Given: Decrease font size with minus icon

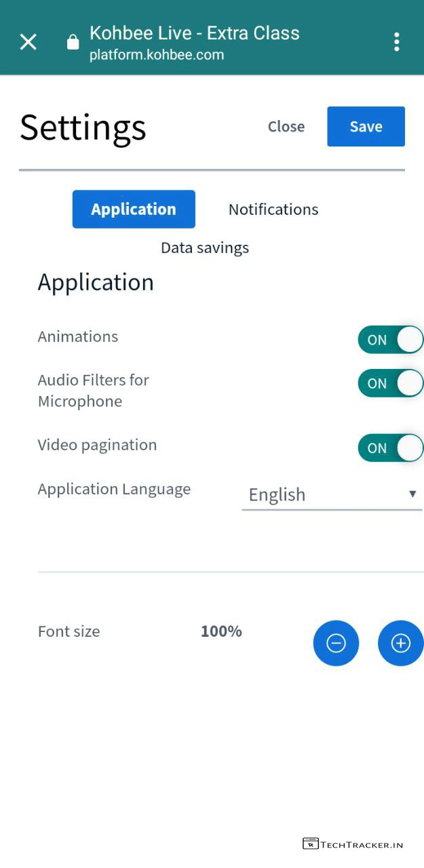Looking at the screenshot, I should [336, 643].
